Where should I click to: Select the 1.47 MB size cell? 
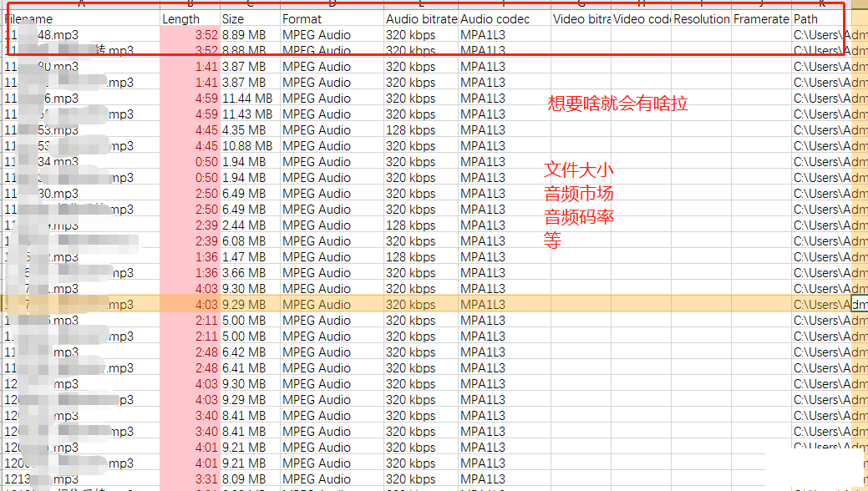251,257
